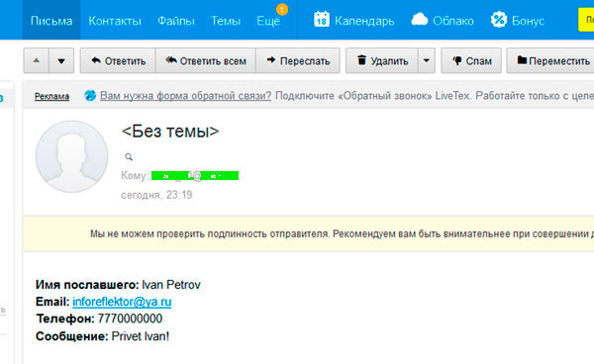This screenshot has height=364, width=594.
Task: Click the sender name Ivan Petrov
Action: click(x=171, y=285)
